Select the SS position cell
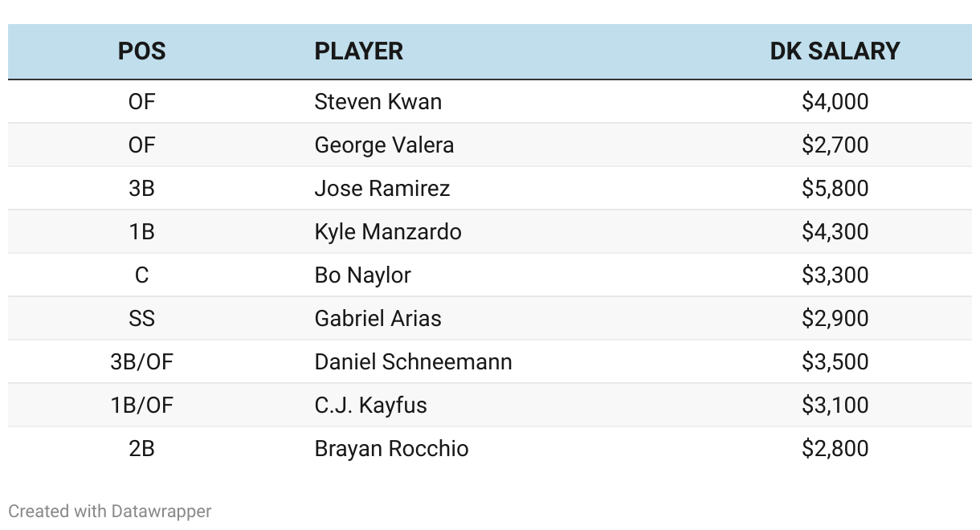Screen dimensions: 980x530 click(x=141, y=319)
